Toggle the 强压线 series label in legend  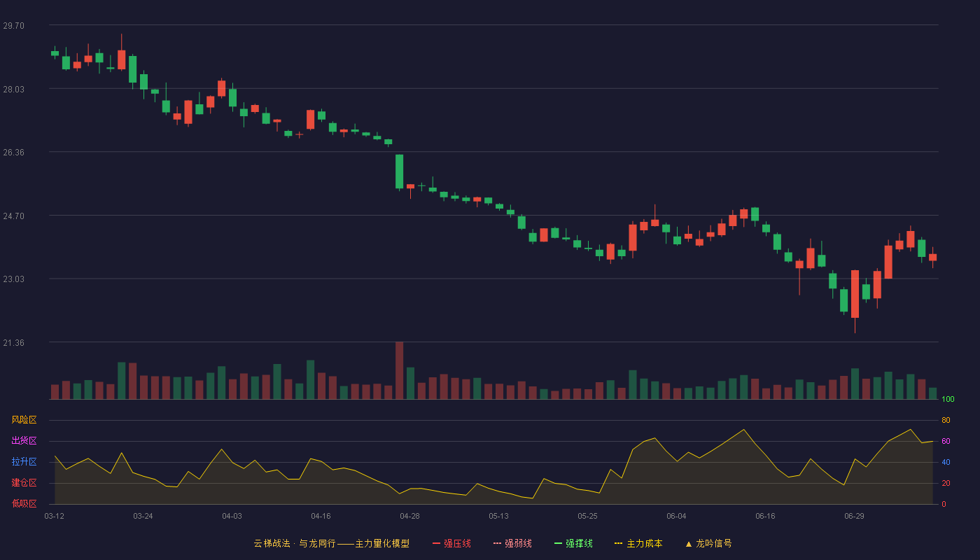(x=457, y=543)
